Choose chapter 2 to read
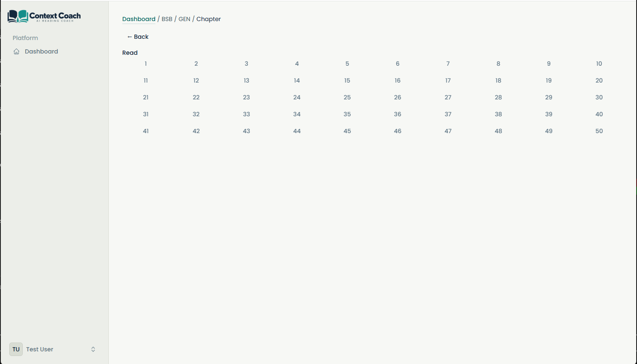Screen dimensions: 637x364 [196, 64]
